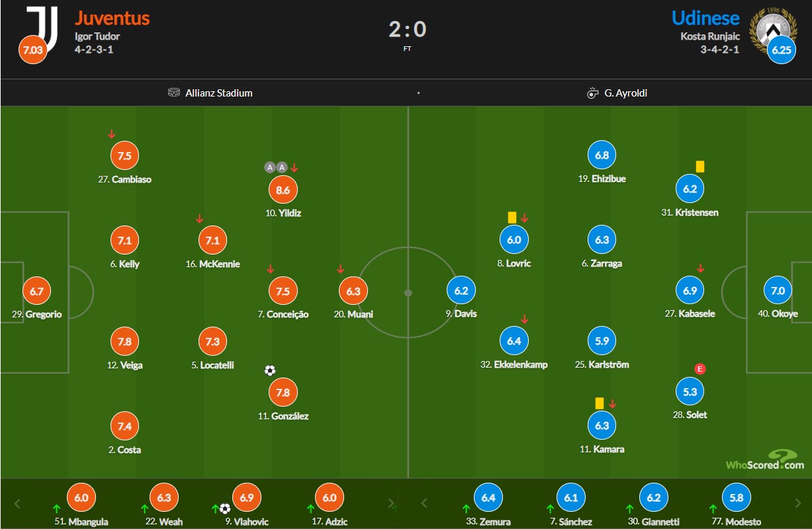The height and width of the screenshot is (529, 812).
Task: Click the substitution arrow above Cambiaso
Action: point(111,134)
